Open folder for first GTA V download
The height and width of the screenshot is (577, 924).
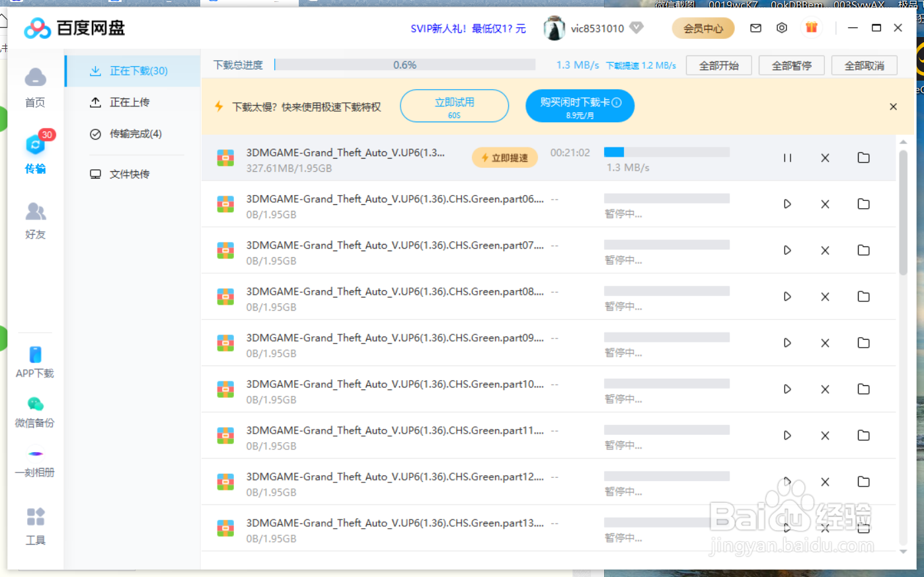pos(863,157)
